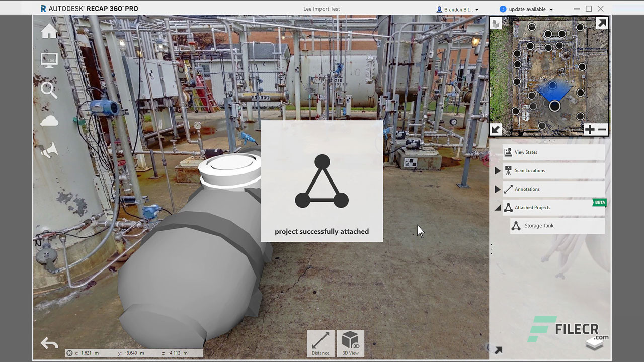Open the display settings monitor icon
Image resolution: width=644 pixels, height=362 pixels.
(x=49, y=60)
